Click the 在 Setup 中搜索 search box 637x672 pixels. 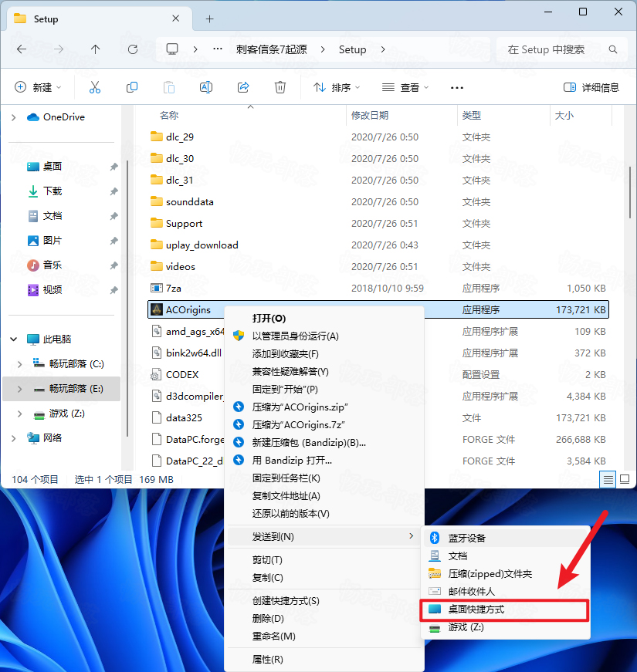click(562, 49)
